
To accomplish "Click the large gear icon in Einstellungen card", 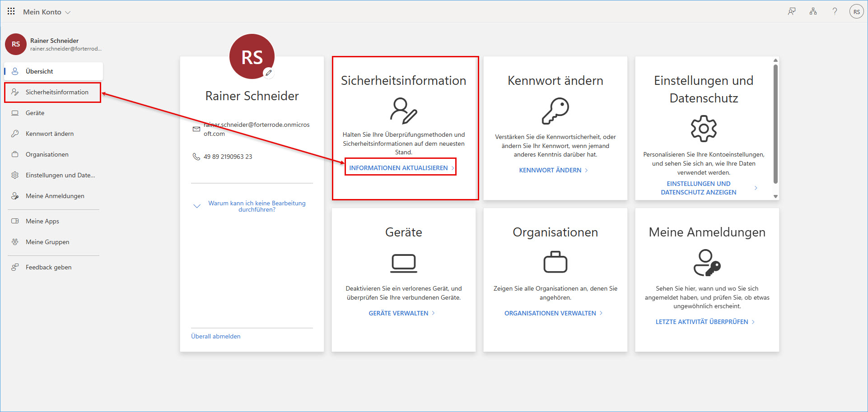I will pyautogui.click(x=704, y=129).
